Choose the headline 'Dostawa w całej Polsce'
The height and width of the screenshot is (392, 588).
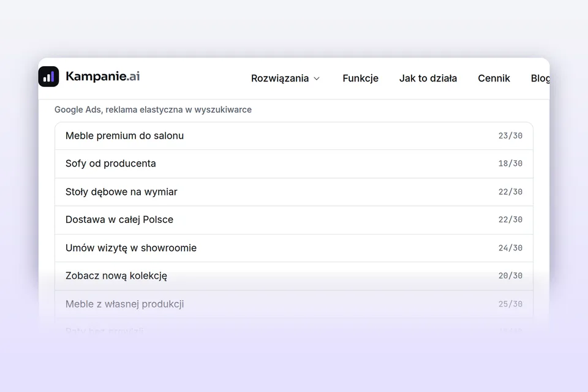[119, 219]
